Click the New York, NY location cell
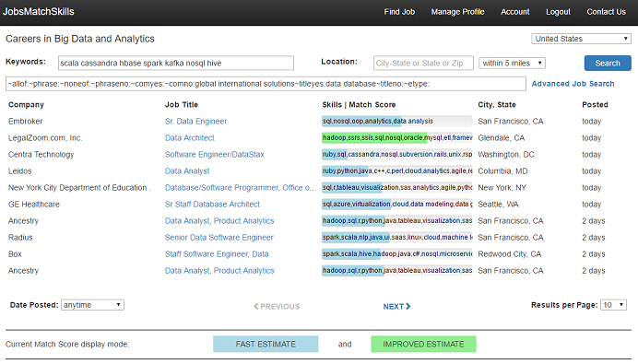Viewport: 638px width, 364px height. (502, 187)
